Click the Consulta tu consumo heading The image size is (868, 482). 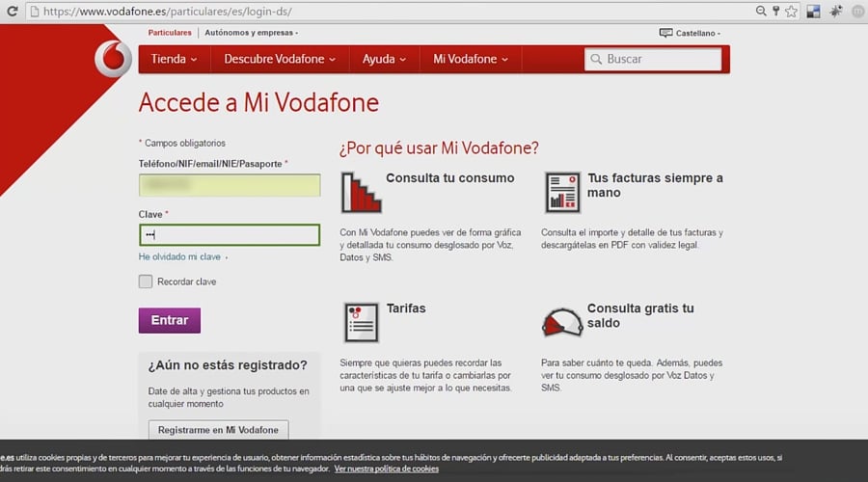click(x=450, y=178)
